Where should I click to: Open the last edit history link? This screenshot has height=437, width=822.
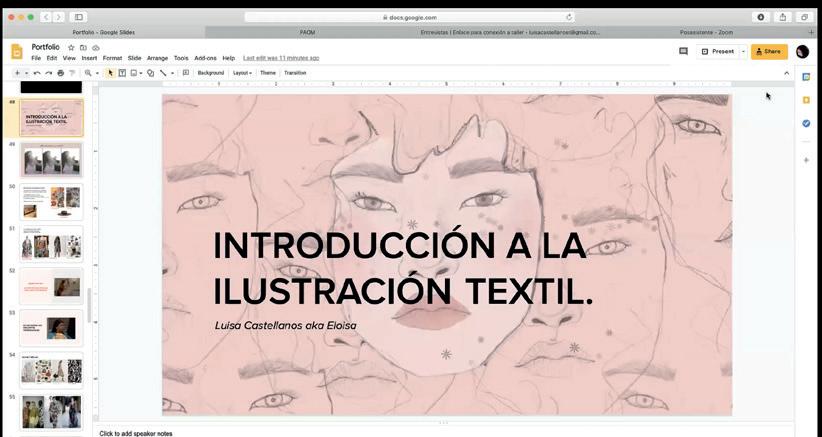(281, 58)
